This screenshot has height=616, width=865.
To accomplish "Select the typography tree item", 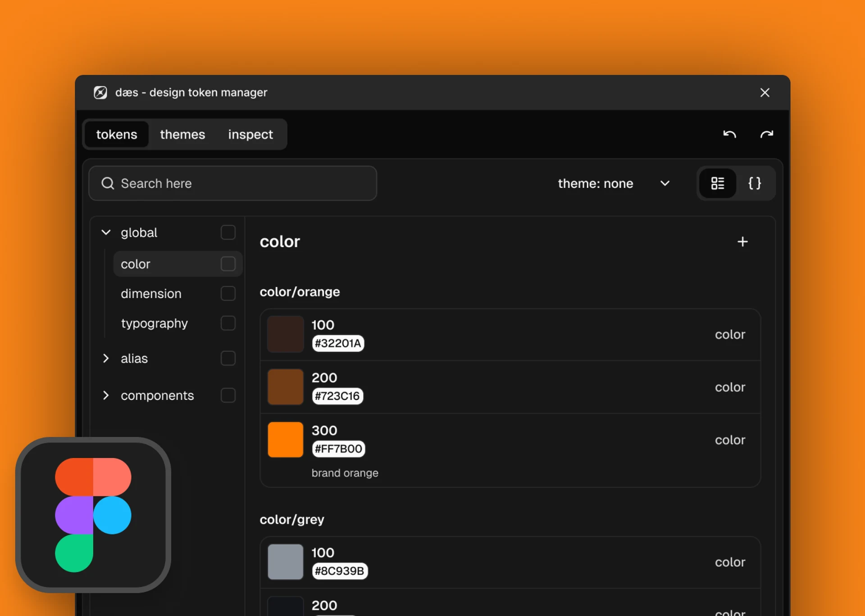I will (154, 324).
